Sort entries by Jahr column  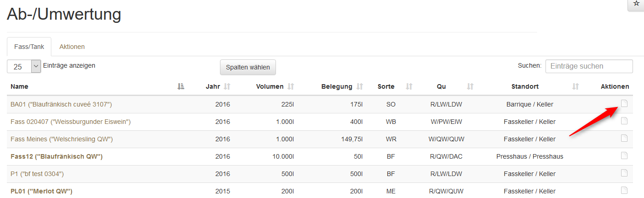point(226,86)
